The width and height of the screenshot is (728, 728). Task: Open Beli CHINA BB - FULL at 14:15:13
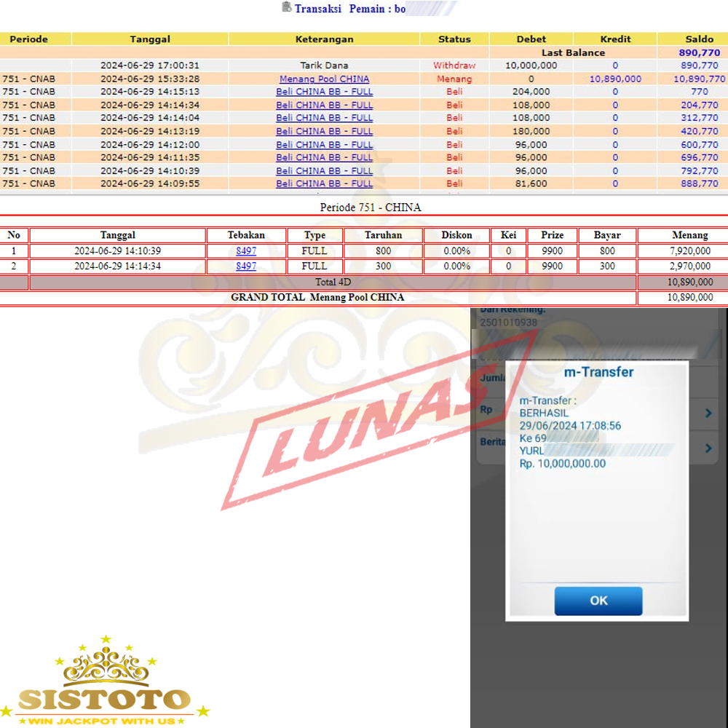pyautogui.click(x=324, y=92)
